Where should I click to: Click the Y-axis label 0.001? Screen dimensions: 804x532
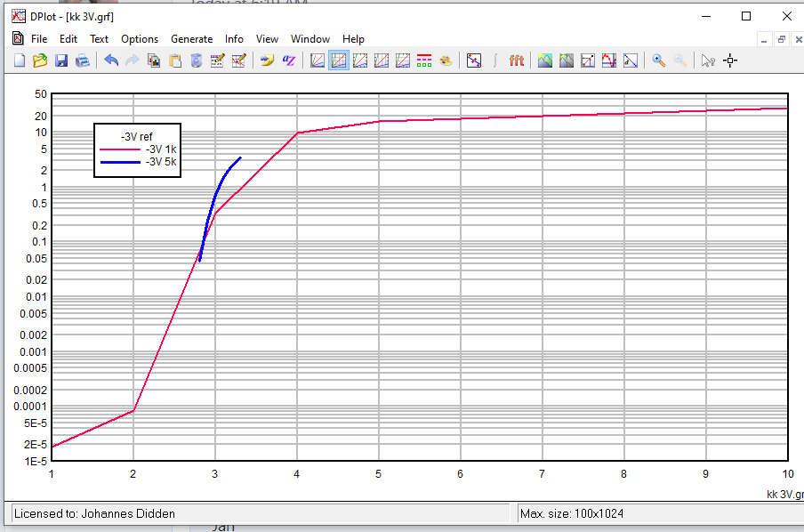pyautogui.click(x=33, y=352)
